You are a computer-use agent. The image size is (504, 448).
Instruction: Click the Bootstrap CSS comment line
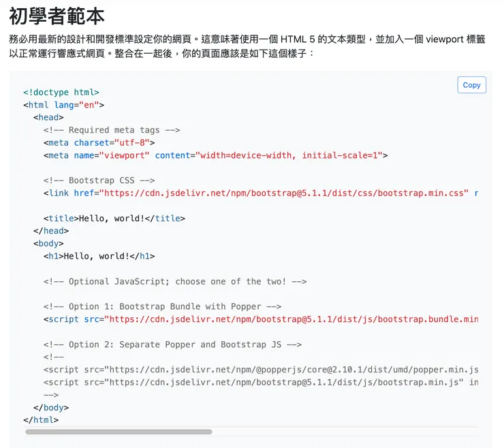click(x=99, y=180)
